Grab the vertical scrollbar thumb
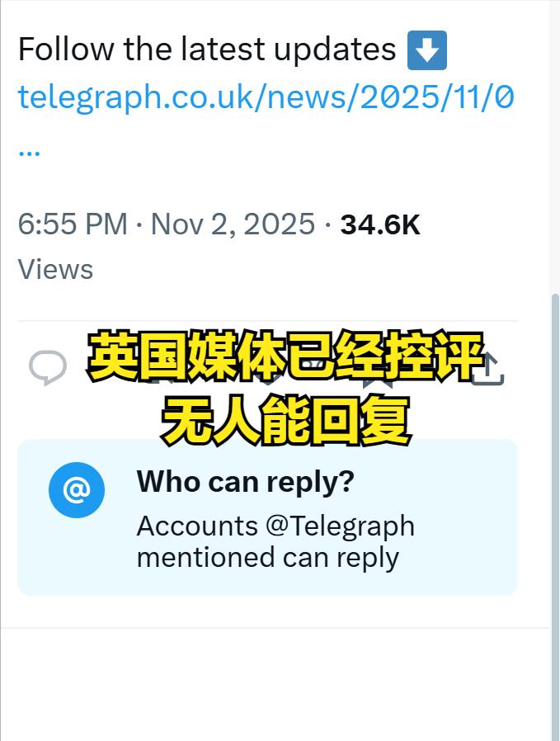Image resolution: width=560 pixels, height=741 pixels. tap(555, 517)
